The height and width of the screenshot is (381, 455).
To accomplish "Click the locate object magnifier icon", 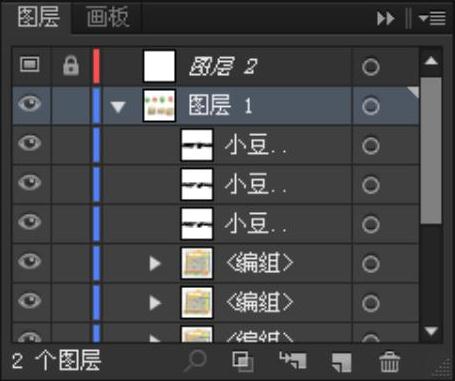I will click(x=195, y=362).
